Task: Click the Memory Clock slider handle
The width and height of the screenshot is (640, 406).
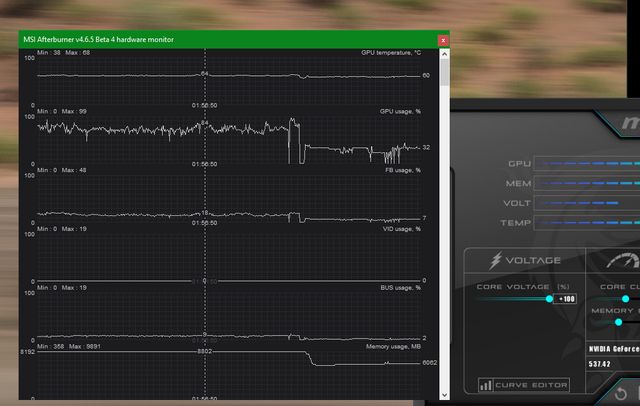Action: coord(619,322)
